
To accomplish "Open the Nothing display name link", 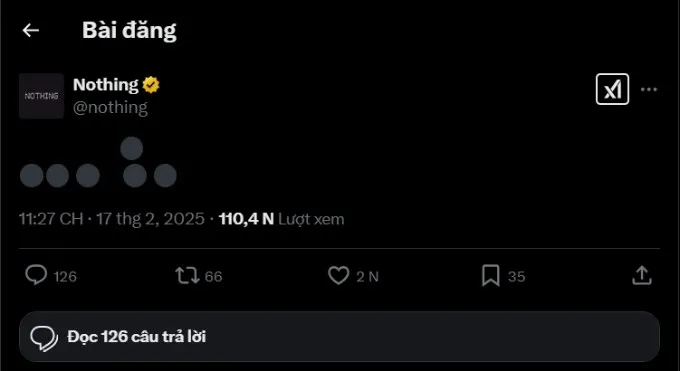I will click(x=106, y=85).
